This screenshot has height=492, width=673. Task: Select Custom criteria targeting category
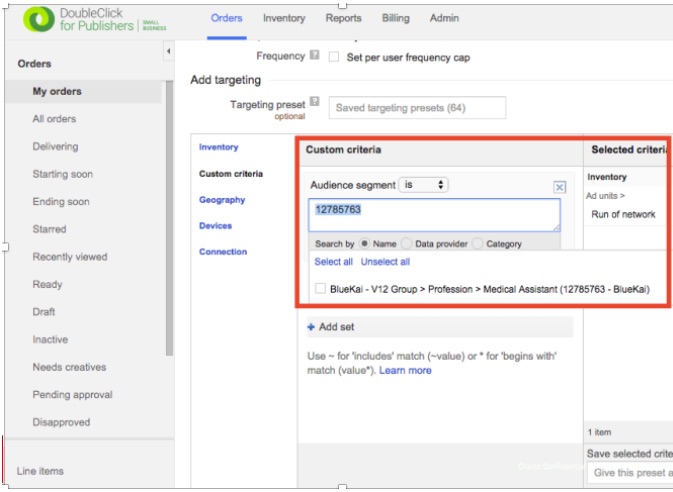tap(231, 174)
